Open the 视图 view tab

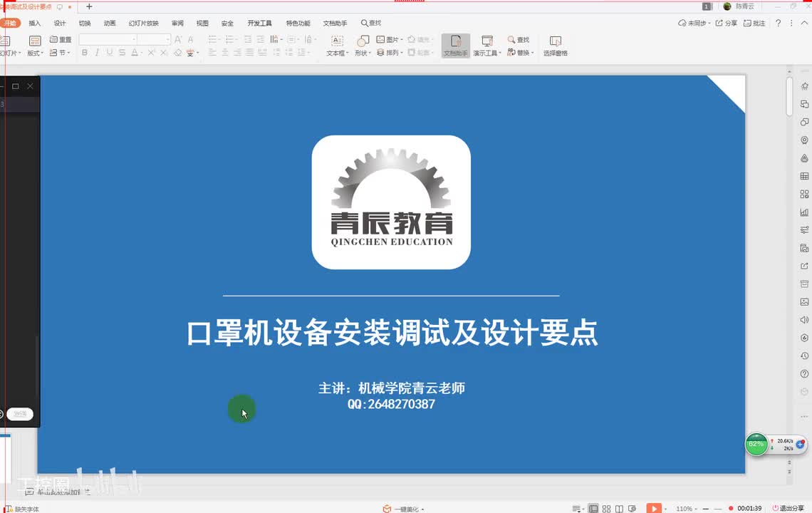(202, 24)
